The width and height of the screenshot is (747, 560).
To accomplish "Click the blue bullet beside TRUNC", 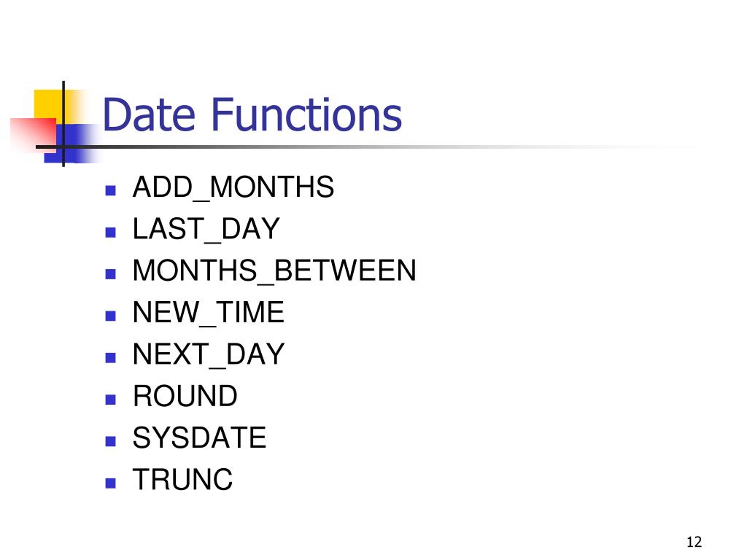I will (111, 483).
